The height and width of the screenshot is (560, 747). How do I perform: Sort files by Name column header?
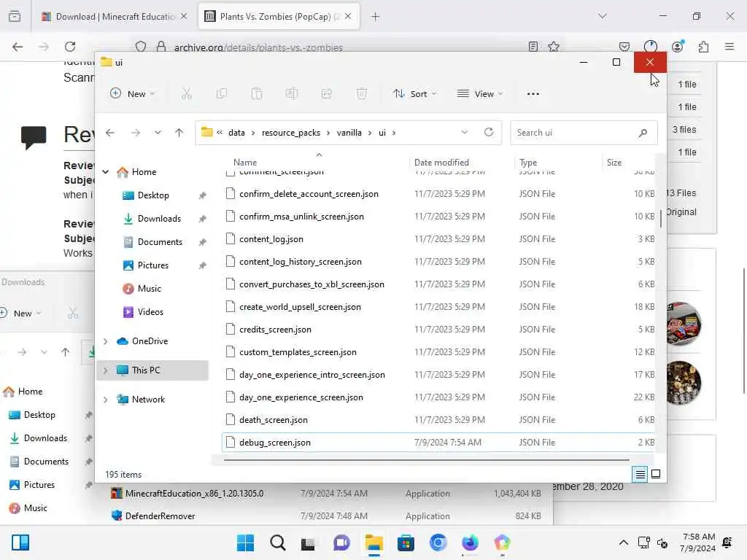pos(245,163)
